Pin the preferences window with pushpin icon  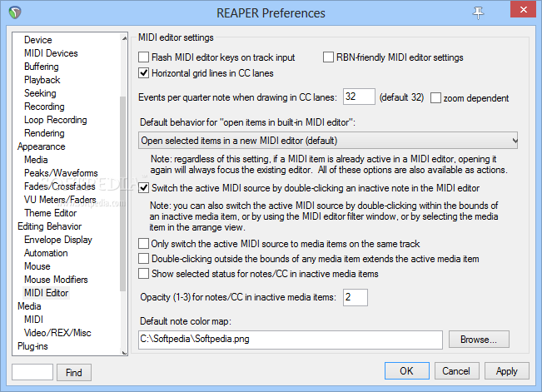click(479, 12)
